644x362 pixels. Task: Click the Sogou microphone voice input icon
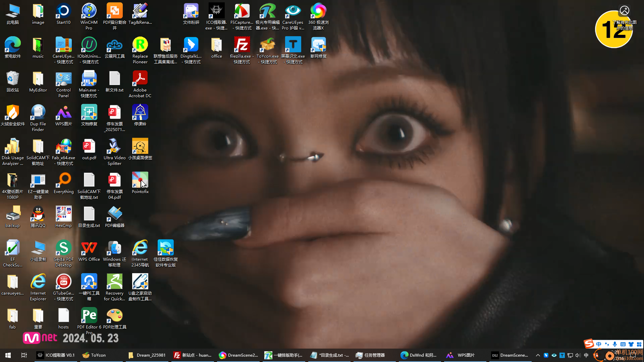615,344
